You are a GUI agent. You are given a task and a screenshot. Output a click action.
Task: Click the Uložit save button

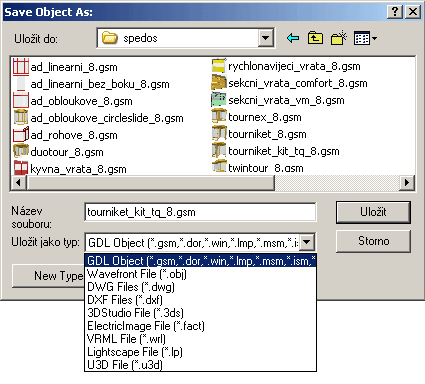[373, 212]
